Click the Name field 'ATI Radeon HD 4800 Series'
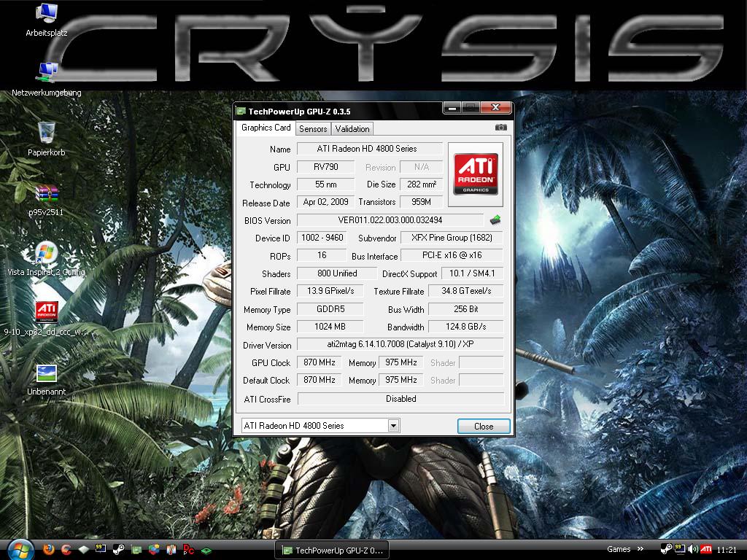Image resolution: width=747 pixels, height=560 pixels. click(370, 149)
